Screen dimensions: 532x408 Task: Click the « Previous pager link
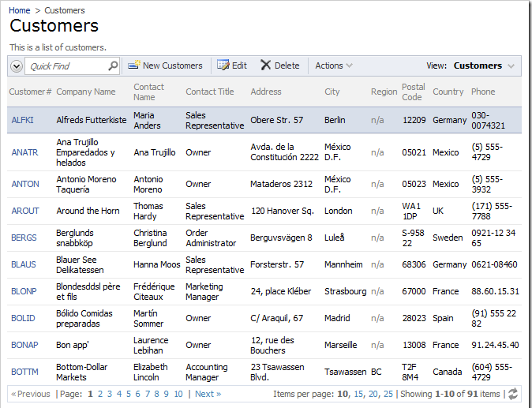click(31, 394)
